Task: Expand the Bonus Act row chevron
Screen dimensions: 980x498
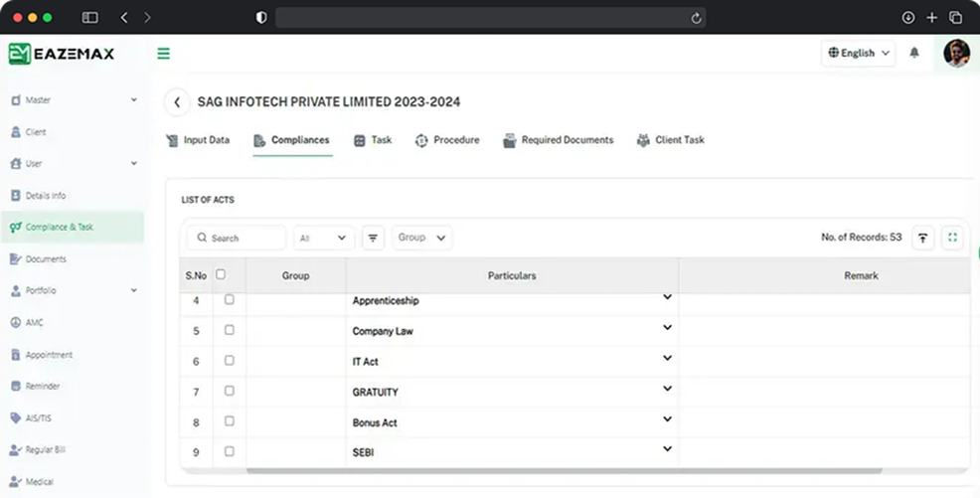Action: point(668,418)
